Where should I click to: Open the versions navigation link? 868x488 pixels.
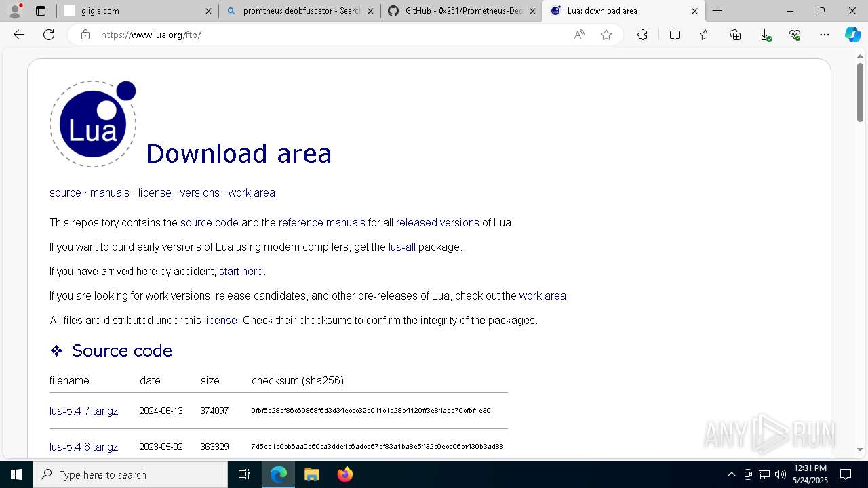coord(200,193)
